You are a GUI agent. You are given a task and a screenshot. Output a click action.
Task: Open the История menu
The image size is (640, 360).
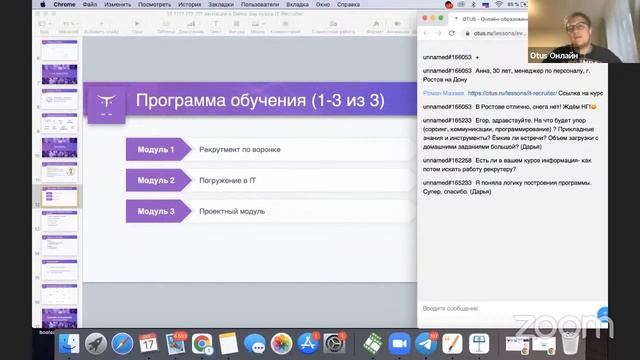pyautogui.click(x=189, y=4)
